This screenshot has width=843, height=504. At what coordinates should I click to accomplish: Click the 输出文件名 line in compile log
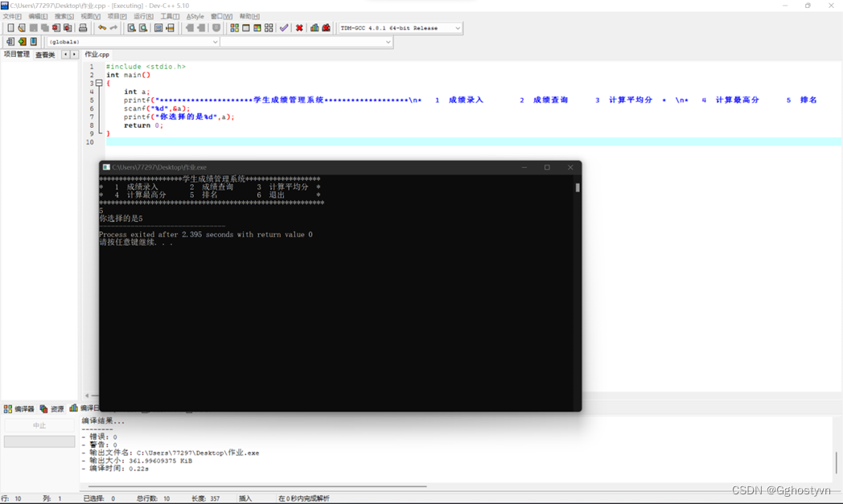[171, 453]
